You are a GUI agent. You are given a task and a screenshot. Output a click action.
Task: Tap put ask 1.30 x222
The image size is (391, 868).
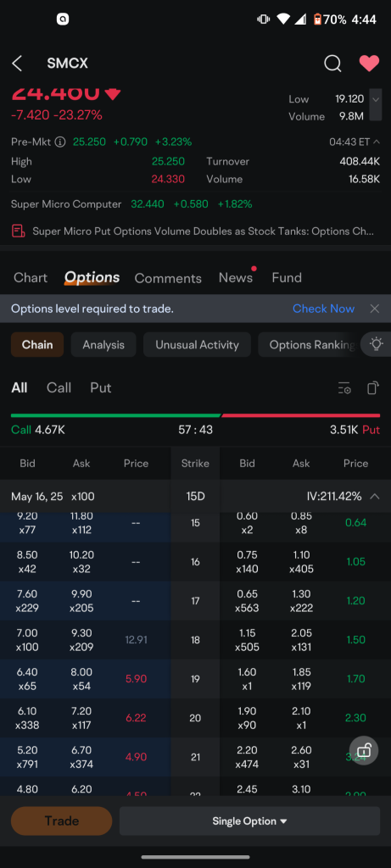[x=301, y=601]
